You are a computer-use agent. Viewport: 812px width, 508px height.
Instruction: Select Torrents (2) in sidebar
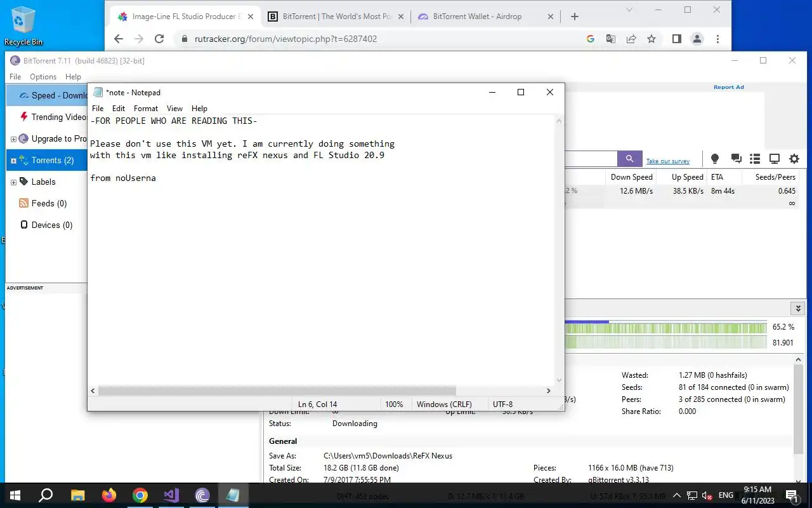pos(46,160)
